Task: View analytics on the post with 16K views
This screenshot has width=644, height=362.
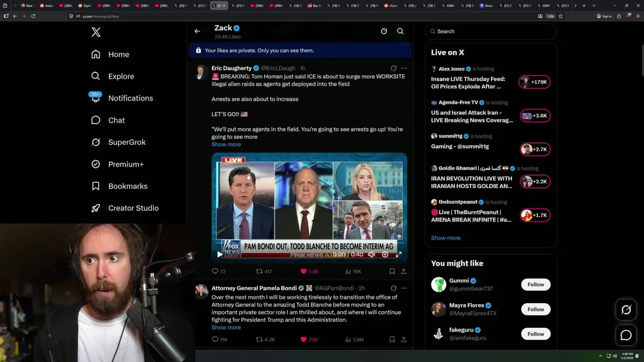Action: coord(353,271)
